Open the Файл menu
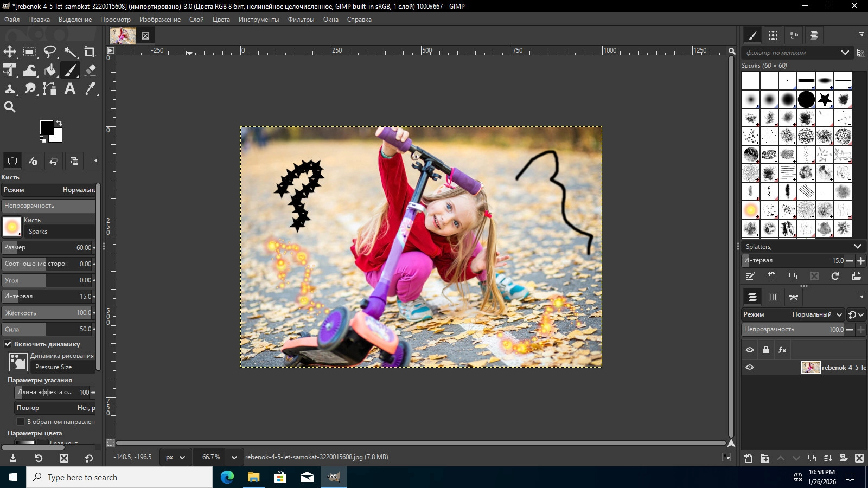The width and height of the screenshot is (868, 488). (x=12, y=20)
